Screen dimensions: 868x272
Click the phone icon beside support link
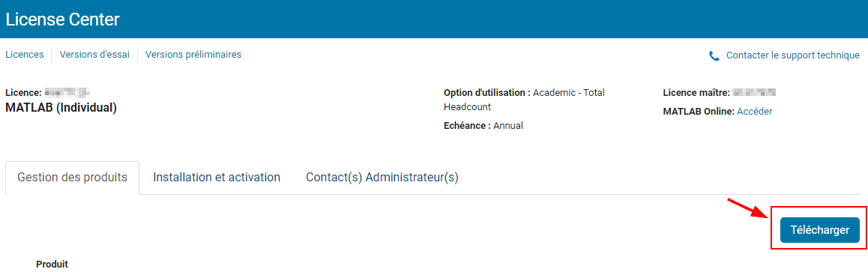point(714,56)
